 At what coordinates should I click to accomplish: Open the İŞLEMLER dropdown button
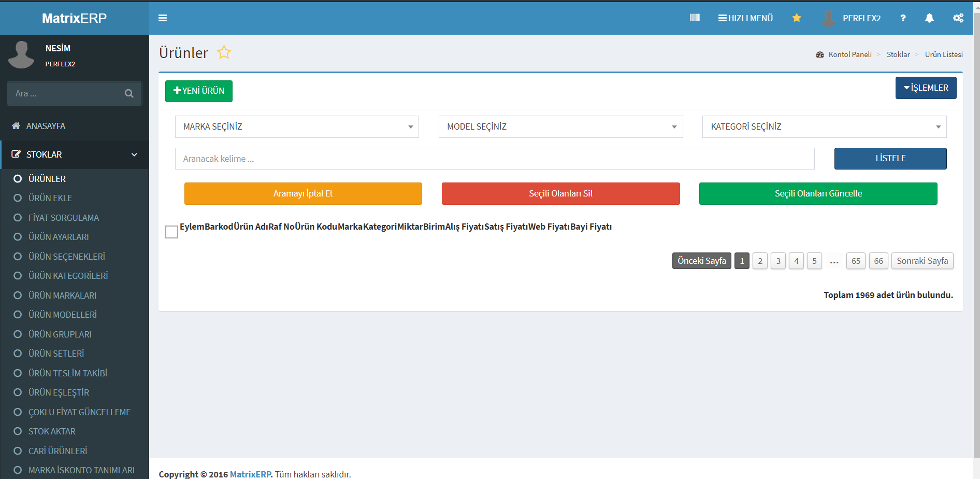pyautogui.click(x=926, y=88)
